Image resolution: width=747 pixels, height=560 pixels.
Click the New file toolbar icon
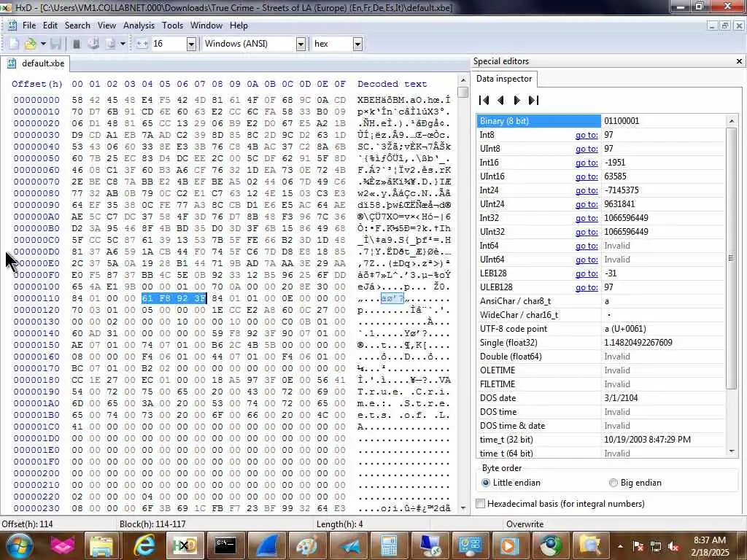tap(14, 44)
